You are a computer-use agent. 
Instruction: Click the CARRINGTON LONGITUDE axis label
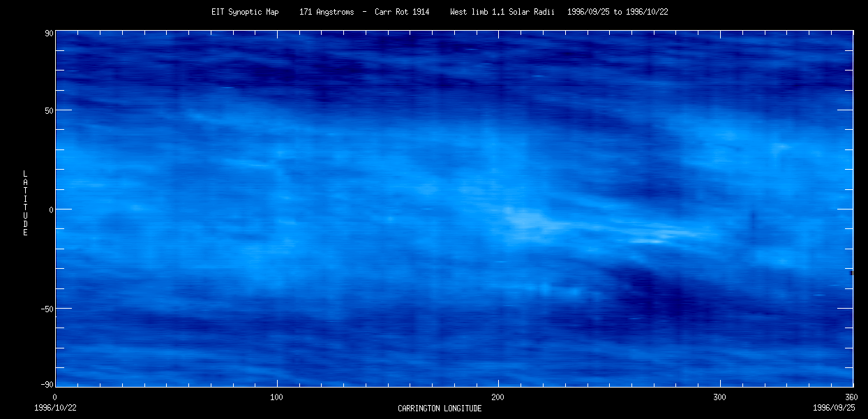[440, 409]
